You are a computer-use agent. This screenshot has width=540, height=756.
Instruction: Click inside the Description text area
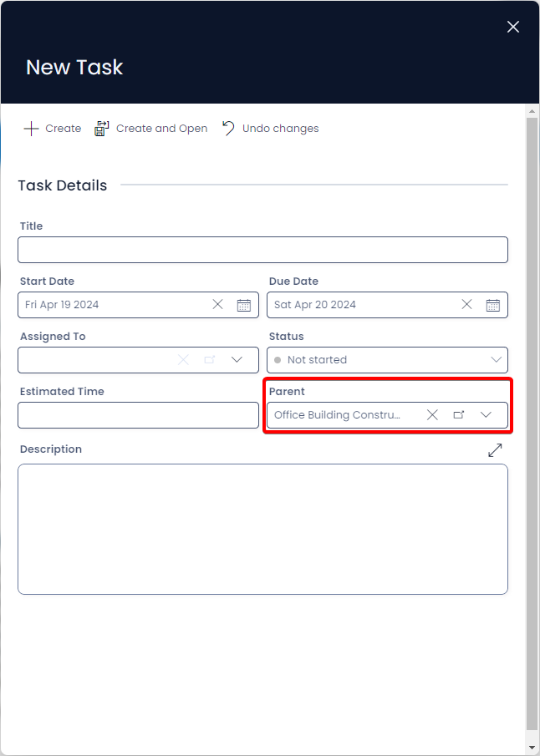tap(263, 529)
